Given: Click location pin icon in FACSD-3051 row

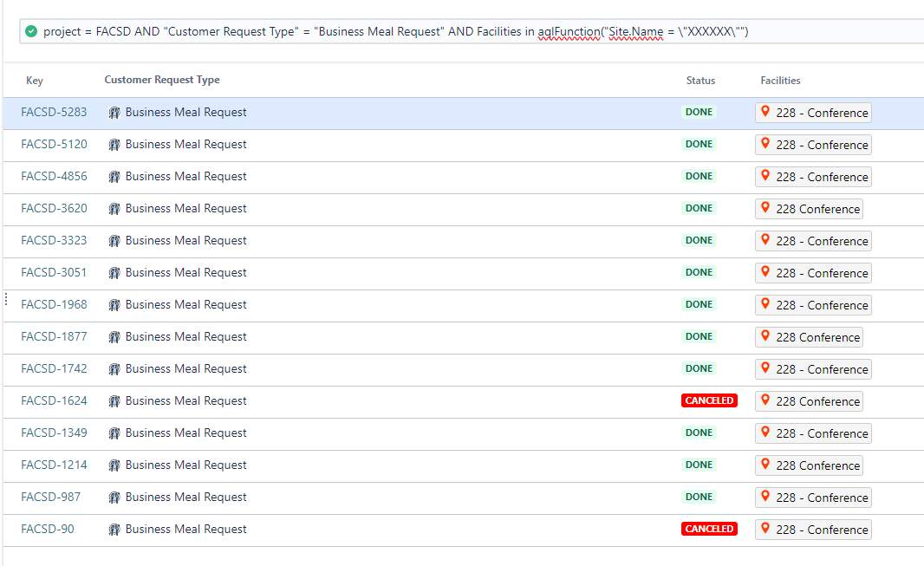Looking at the screenshot, I should 765,271.
